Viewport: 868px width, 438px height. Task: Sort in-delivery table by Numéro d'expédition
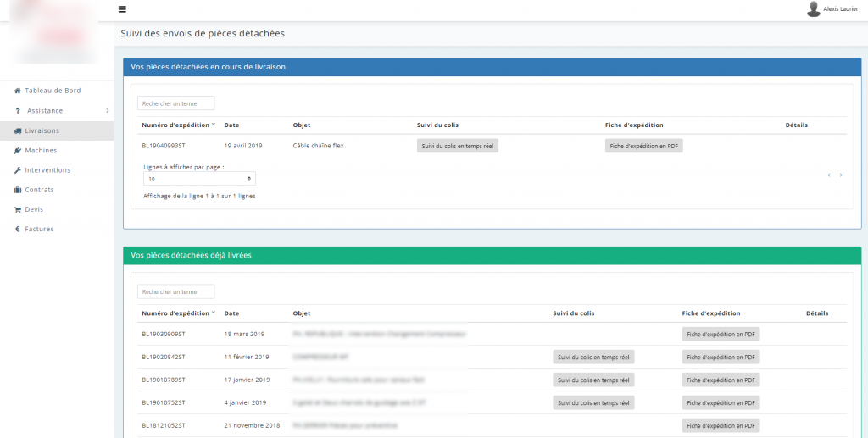tap(178, 125)
